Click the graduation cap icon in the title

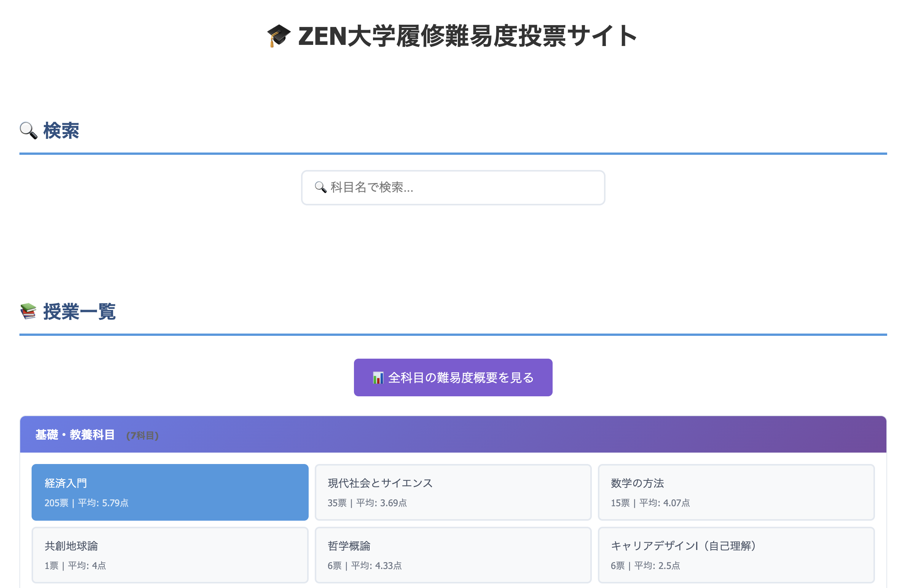[279, 36]
